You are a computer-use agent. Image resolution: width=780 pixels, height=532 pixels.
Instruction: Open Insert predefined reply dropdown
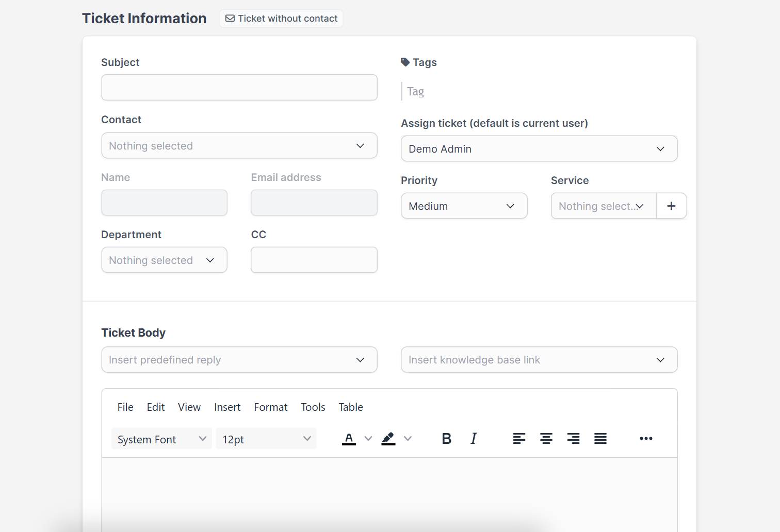tap(239, 360)
